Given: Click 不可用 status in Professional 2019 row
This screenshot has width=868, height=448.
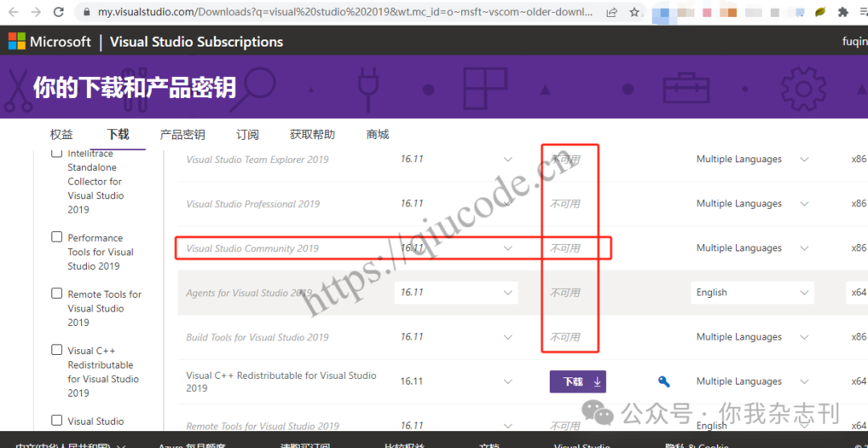Looking at the screenshot, I should pyautogui.click(x=565, y=204).
